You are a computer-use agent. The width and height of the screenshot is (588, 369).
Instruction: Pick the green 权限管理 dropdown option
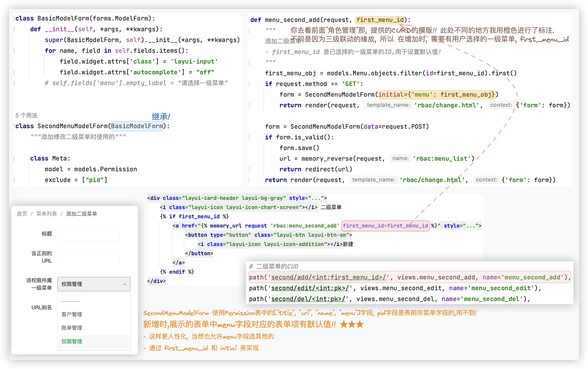point(72,341)
